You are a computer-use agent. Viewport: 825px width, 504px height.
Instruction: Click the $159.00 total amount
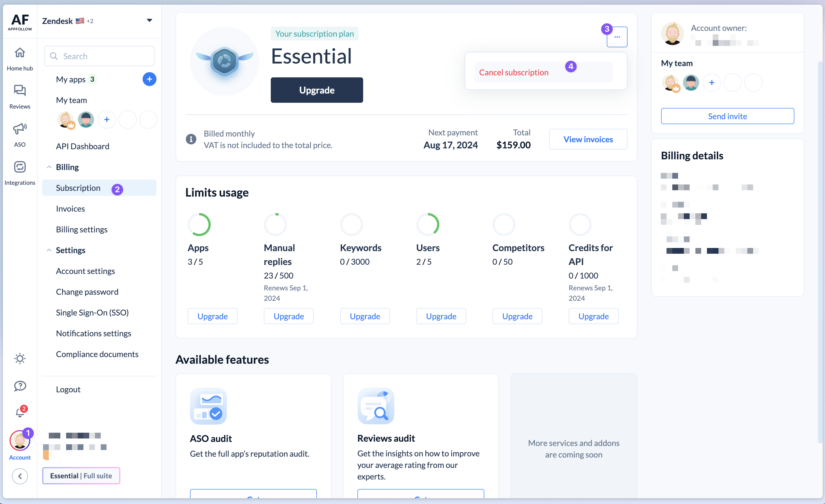coord(514,145)
